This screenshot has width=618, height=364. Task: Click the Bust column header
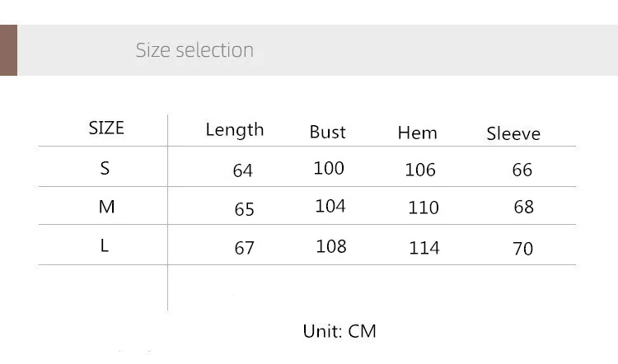point(327,132)
